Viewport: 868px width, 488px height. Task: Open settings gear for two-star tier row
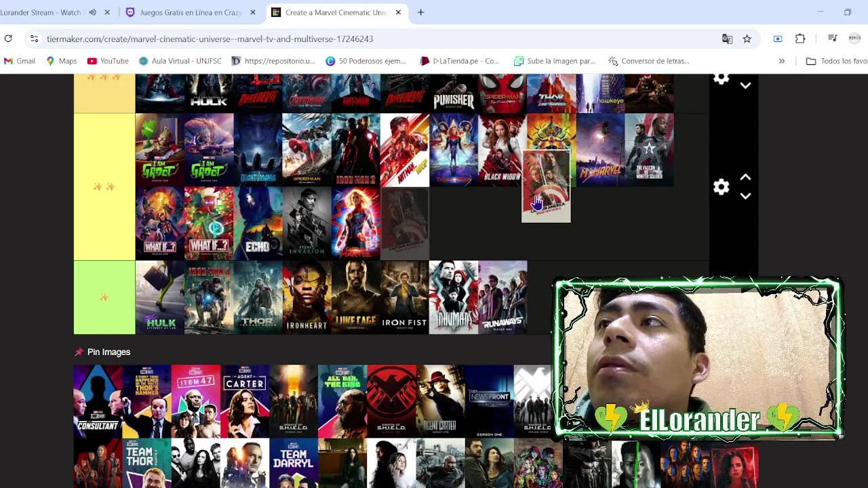point(721,186)
